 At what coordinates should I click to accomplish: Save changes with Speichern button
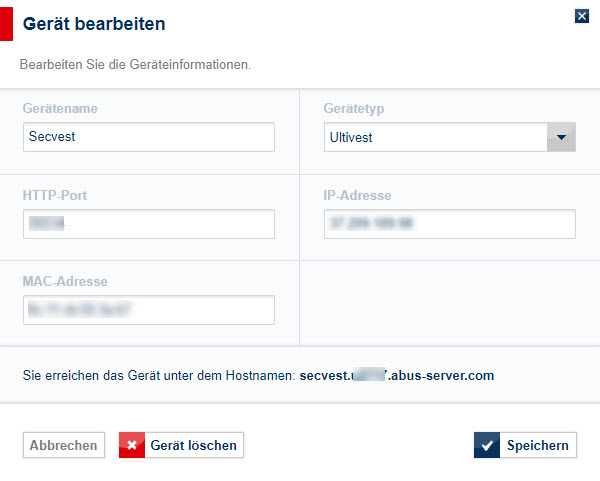point(525,445)
